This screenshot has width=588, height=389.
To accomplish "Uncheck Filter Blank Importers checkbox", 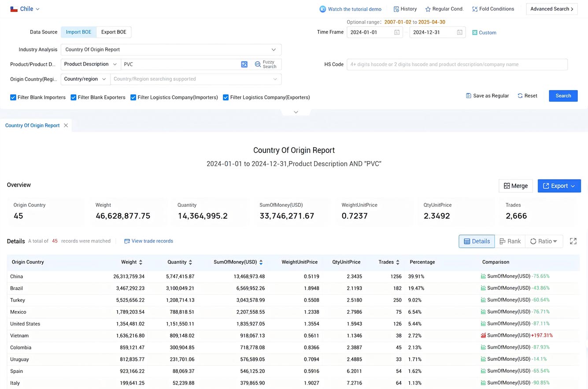I will point(13,98).
